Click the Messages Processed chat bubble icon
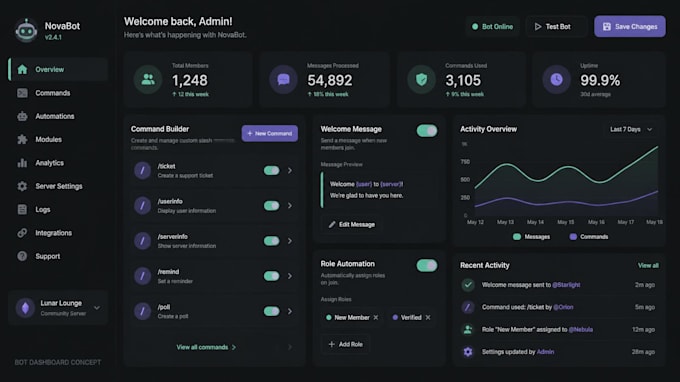The image size is (680, 382). (284, 79)
